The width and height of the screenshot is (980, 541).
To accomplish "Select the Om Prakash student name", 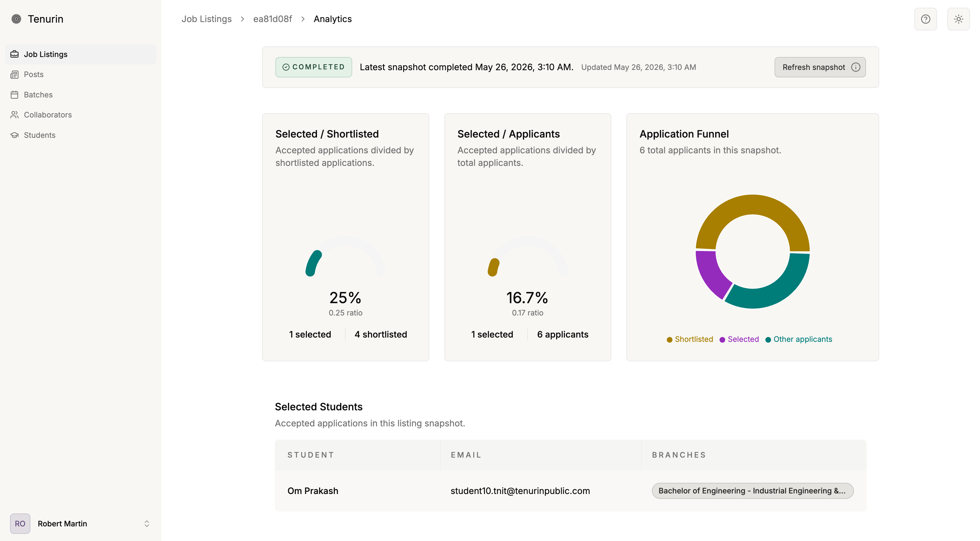I will click(313, 491).
